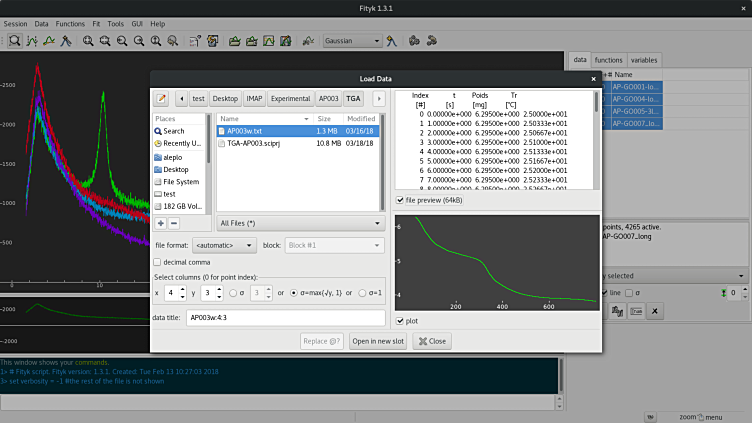
Task: Click the Open in new slot button
Action: coord(378,341)
